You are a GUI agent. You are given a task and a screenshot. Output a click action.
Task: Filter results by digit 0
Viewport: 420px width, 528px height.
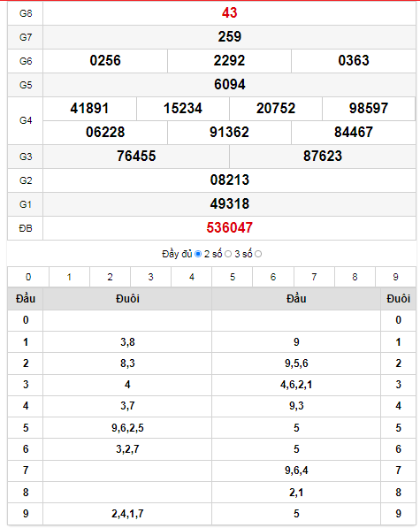point(28,277)
